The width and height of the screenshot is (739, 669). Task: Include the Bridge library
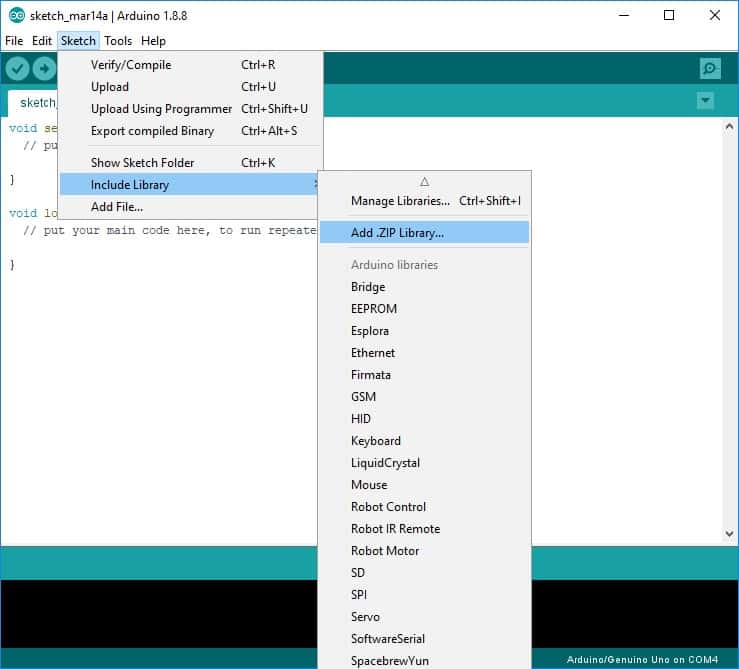(424, 287)
